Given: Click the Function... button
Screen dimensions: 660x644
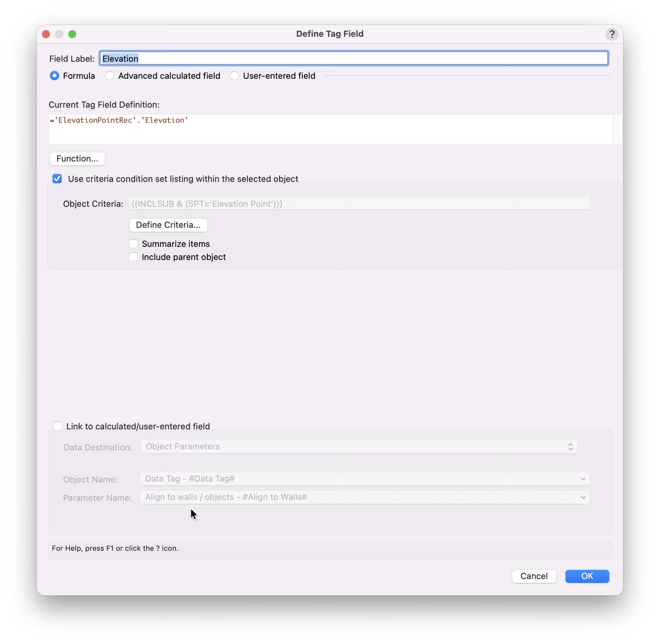Looking at the screenshot, I should pyautogui.click(x=77, y=159).
